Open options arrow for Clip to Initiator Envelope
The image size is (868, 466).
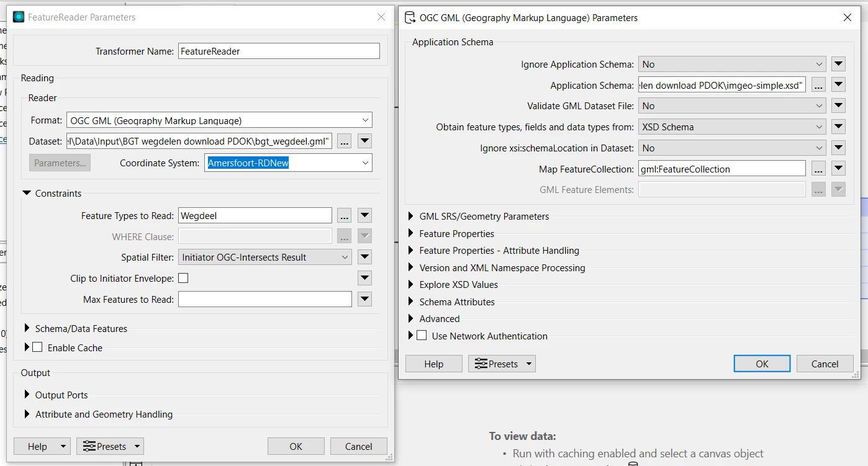tap(365, 279)
